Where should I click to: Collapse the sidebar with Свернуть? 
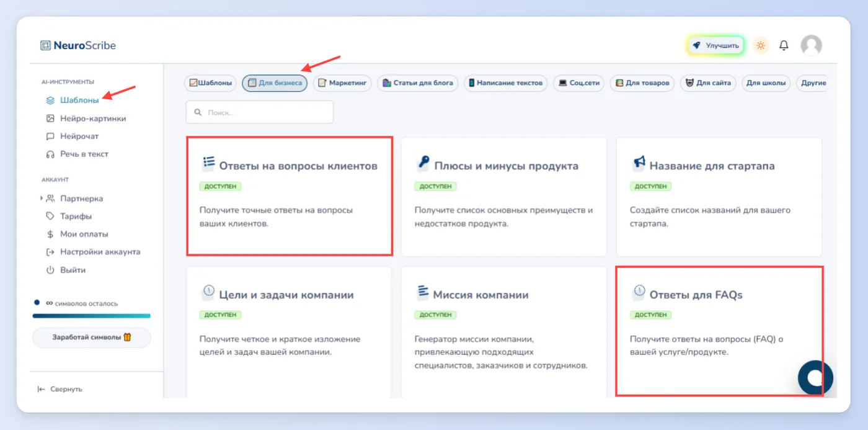click(60, 389)
